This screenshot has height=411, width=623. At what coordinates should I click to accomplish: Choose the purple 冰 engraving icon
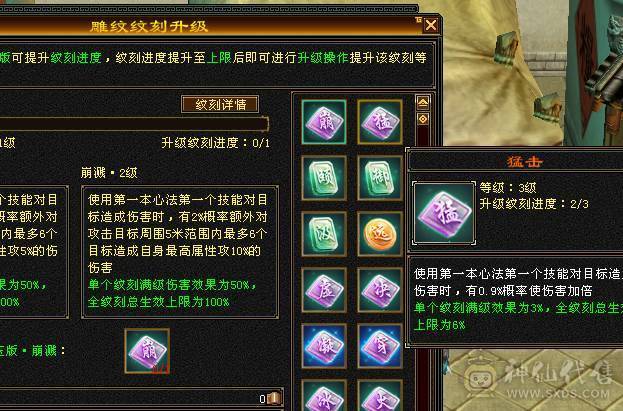point(324,396)
